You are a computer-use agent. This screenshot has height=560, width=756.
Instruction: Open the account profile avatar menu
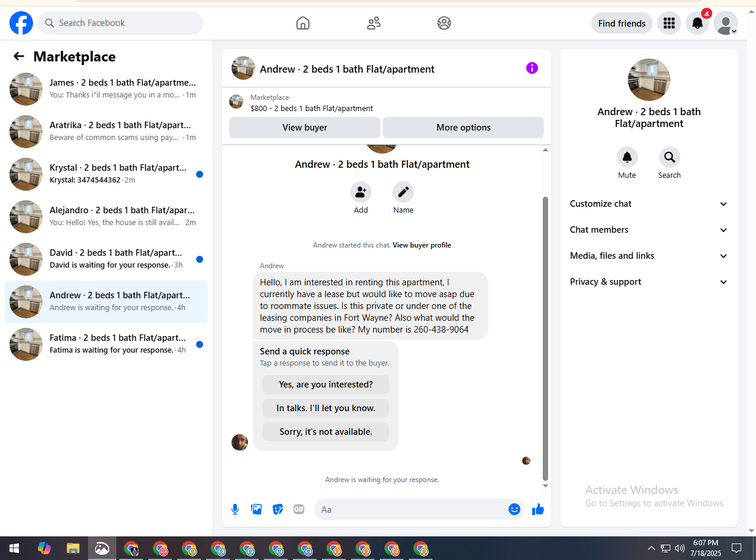pyautogui.click(x=726, y=23)
